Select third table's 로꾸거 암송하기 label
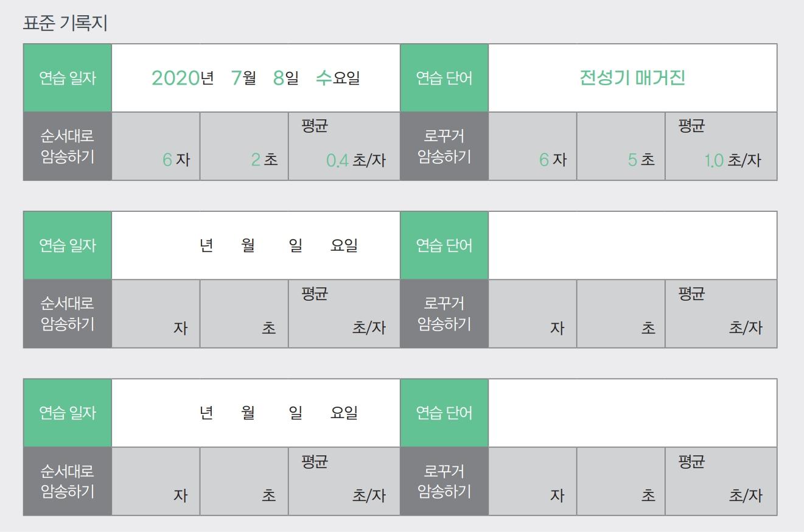The image size is (804, 532). (444, 481)
